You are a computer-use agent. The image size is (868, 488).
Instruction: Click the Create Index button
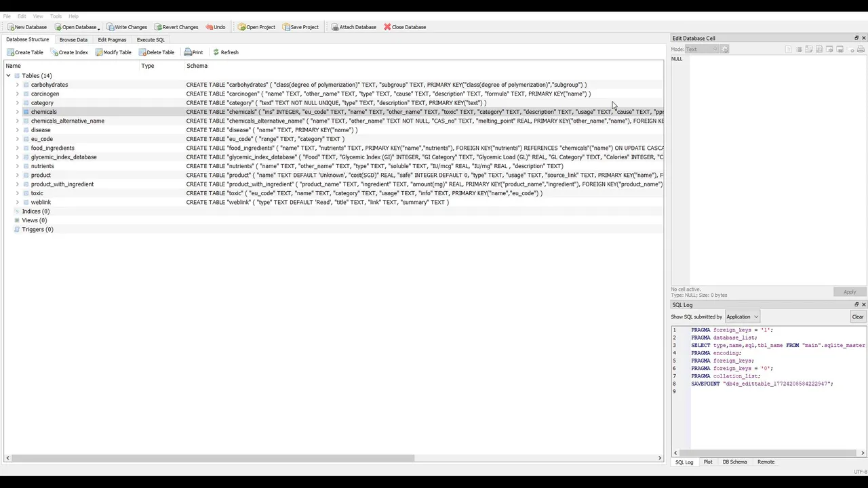tap(69, 52)
